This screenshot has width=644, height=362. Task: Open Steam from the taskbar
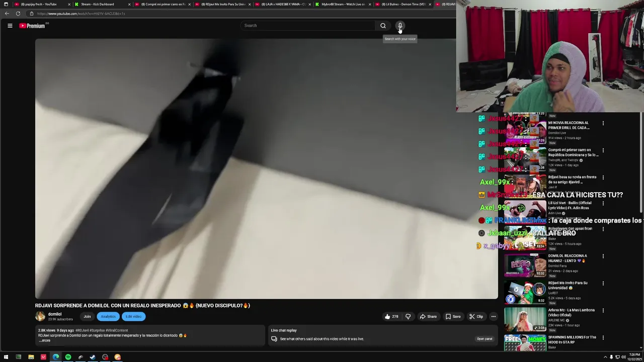[93, 357]
